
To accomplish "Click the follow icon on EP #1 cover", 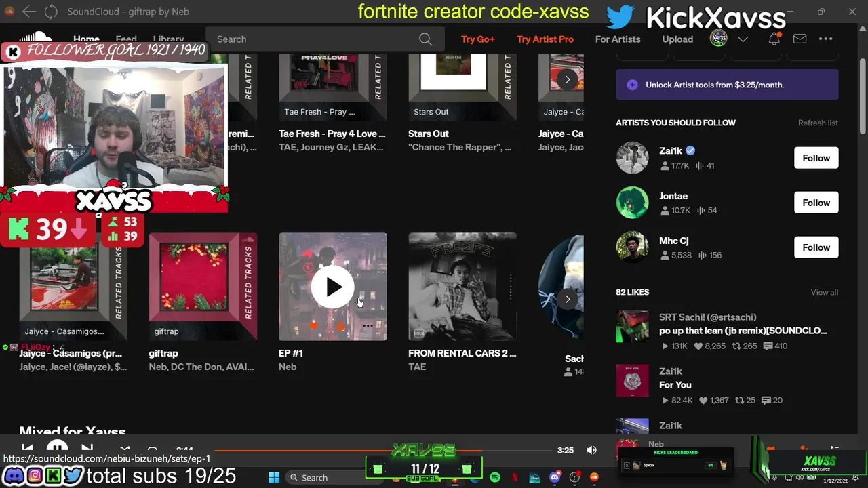I will [x=340, y=326].
